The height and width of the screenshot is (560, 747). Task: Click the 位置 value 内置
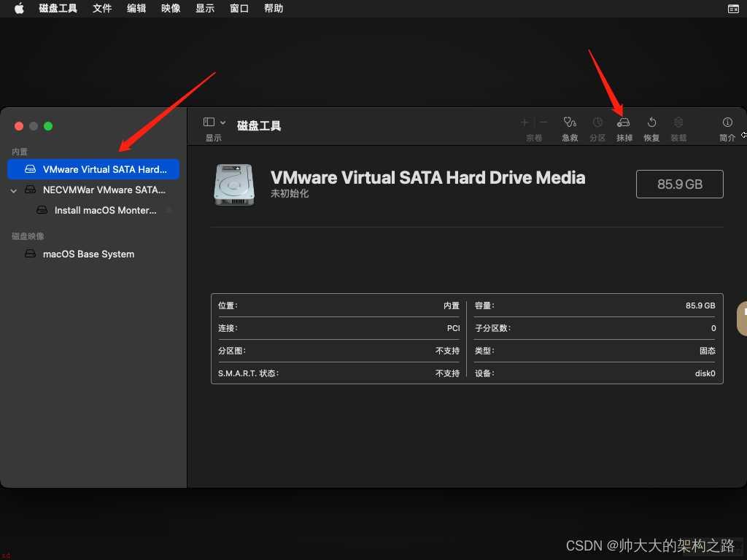tap(452, 306)
